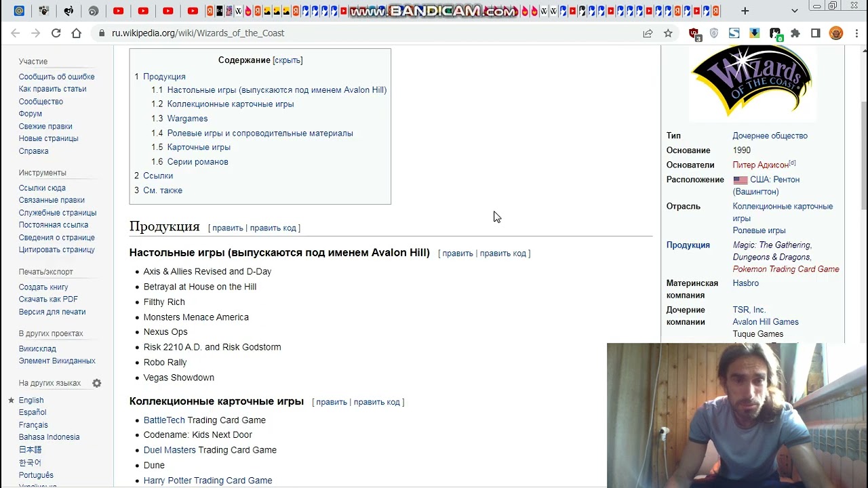The image size is (868, 488).
Task: Open Дочернее общество link in infobox
Action: click(x=770, y=136)
